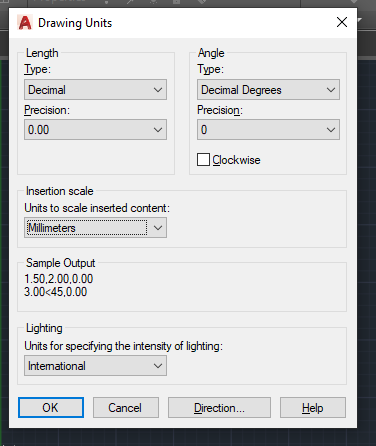This screenshot has width=376, height=446.
Task: Click the chevron arrow beside Decimal Degrees
Action: 331,90
